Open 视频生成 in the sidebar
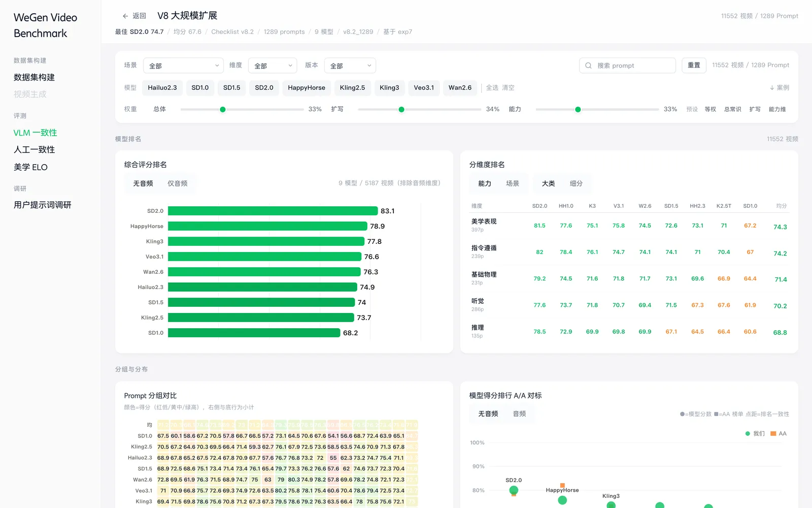812x508 pixels. (30, 94)
